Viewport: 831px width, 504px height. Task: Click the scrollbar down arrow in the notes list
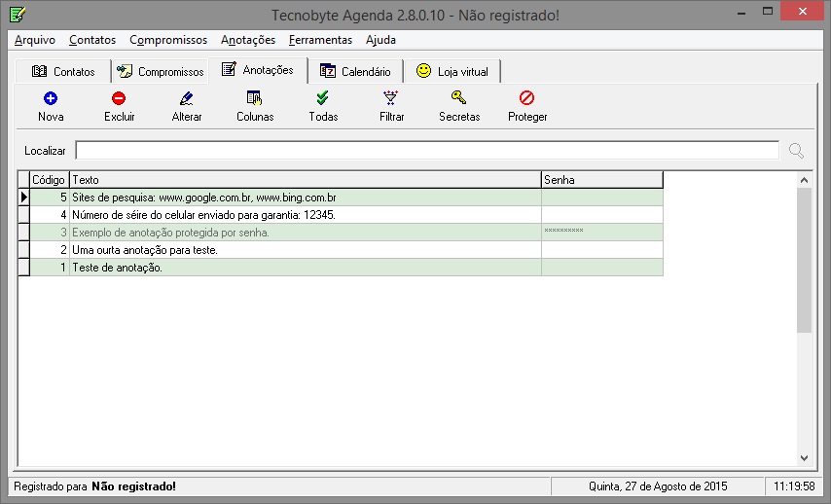(x=804, y=457)
